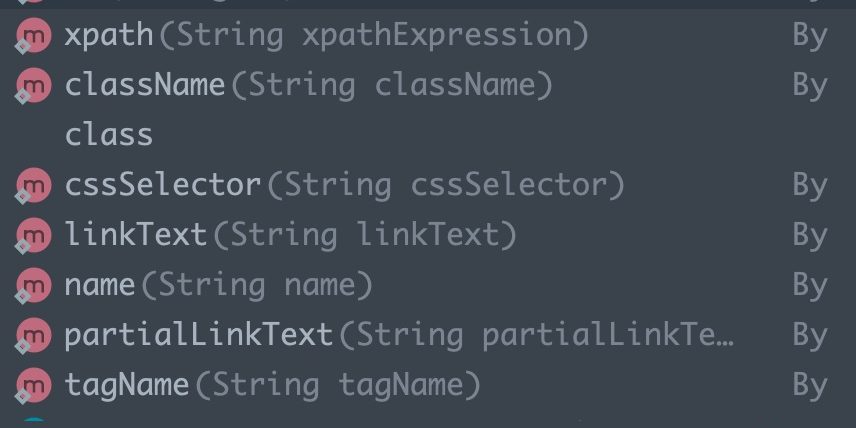
Task: Click the By return type on xpath row
Action: pos(810,37)
